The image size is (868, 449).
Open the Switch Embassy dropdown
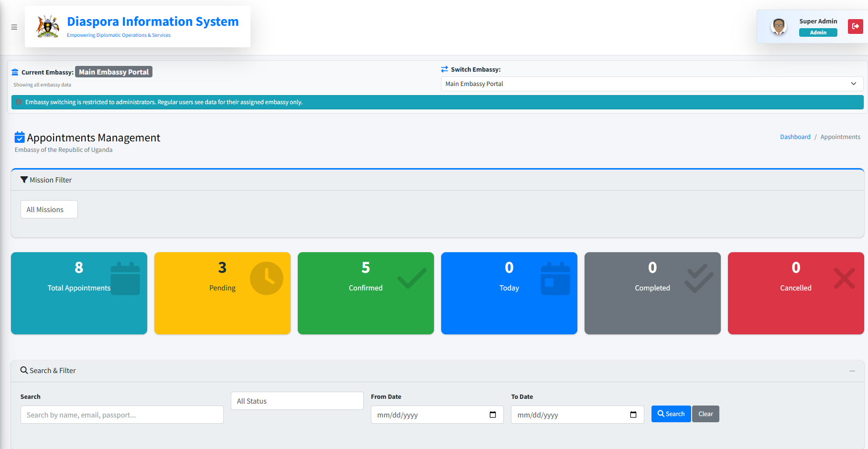point(652,84)
